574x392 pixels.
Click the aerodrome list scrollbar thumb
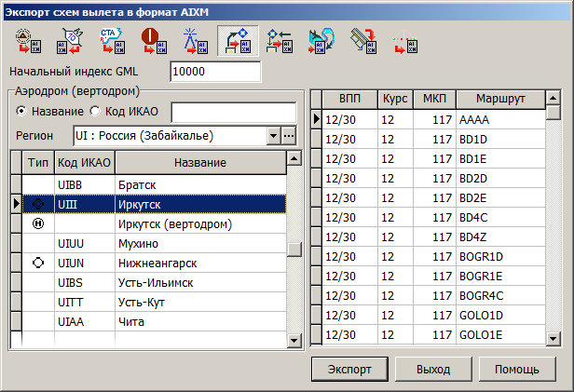(294, 250)
